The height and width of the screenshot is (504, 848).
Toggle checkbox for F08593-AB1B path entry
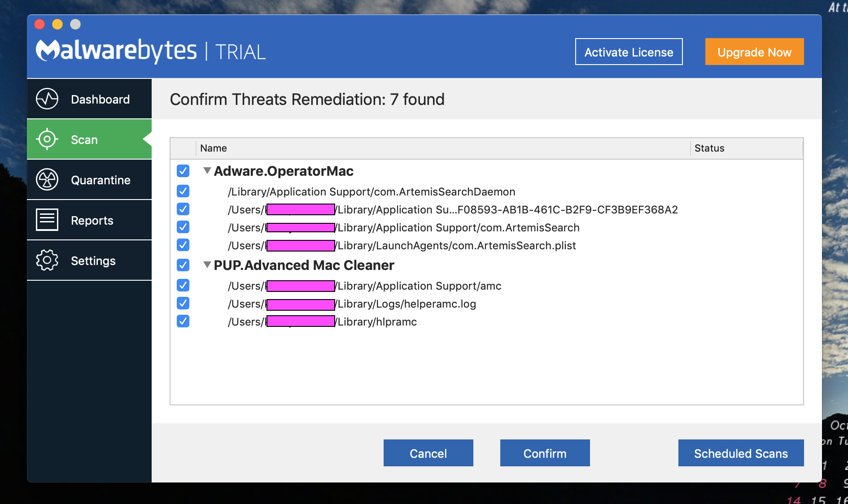pos(183,209)
